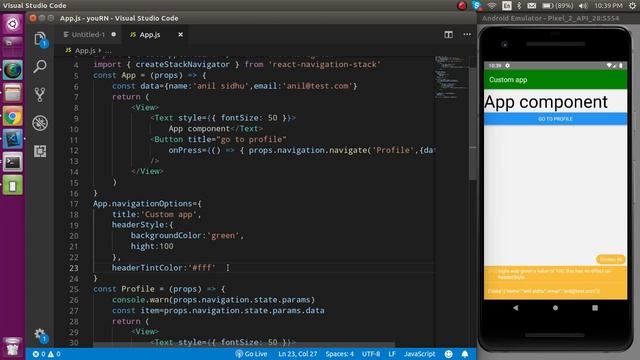This screenshot has height=360, width=640.
Task: Launch Google Chrome from the dock
Action: point(13,117)
